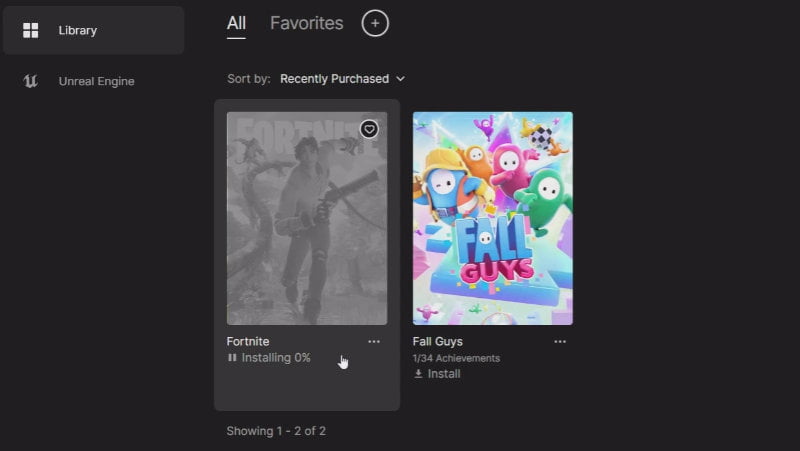Open the Library sidebar section
This screenshot has width=800, height=451.
[x=93, y=31]
